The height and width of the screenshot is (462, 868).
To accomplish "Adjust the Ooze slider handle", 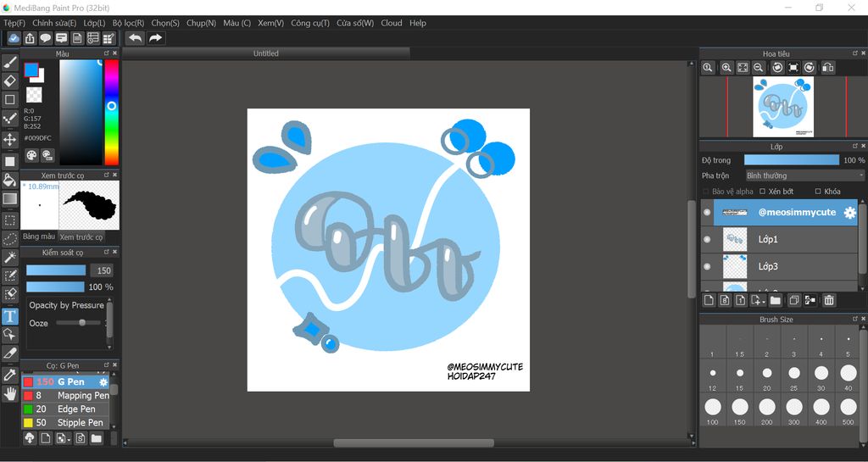I will [82, 323].
